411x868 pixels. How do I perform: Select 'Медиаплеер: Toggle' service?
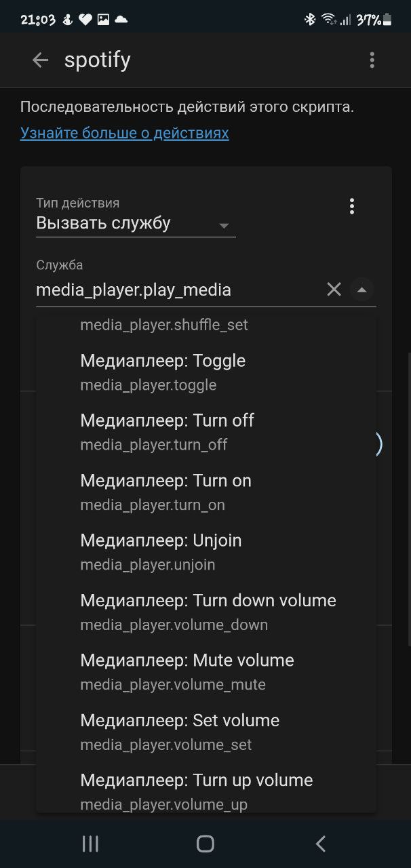coord(206,372)
